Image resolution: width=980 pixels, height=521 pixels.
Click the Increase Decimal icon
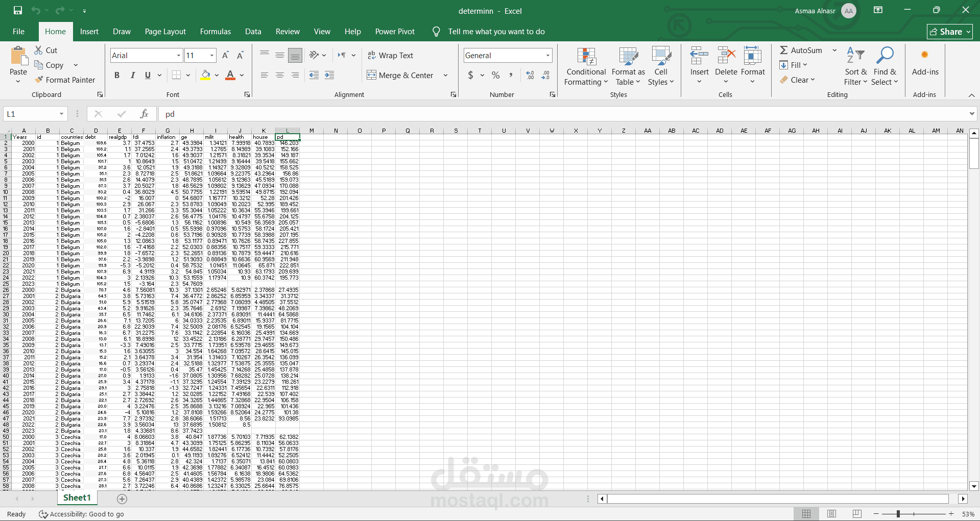pyautogui.click(x=530, y=75)
